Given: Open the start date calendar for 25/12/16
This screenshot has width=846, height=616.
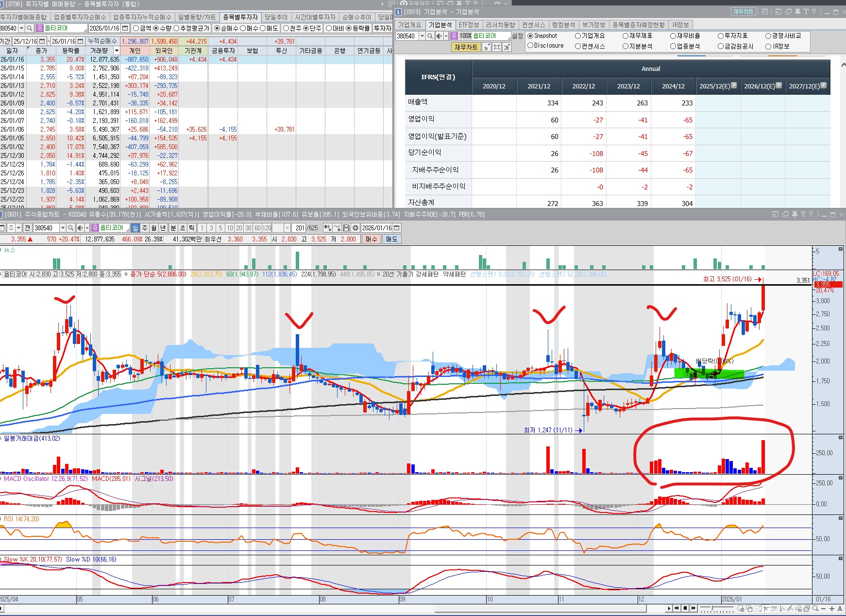Looking at the screenshot, I should 42,41.
